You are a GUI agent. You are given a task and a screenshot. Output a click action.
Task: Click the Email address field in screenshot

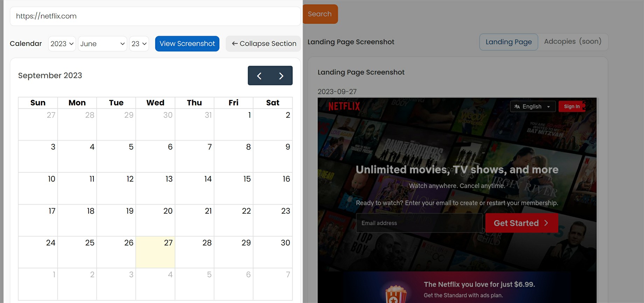coord(419,223)
